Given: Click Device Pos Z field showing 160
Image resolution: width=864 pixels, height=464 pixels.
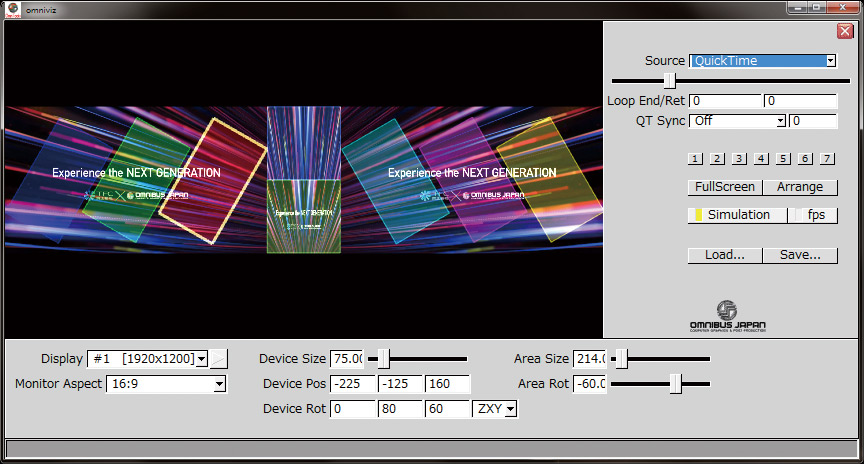Looking at the screenshot, I should (447, 384).
